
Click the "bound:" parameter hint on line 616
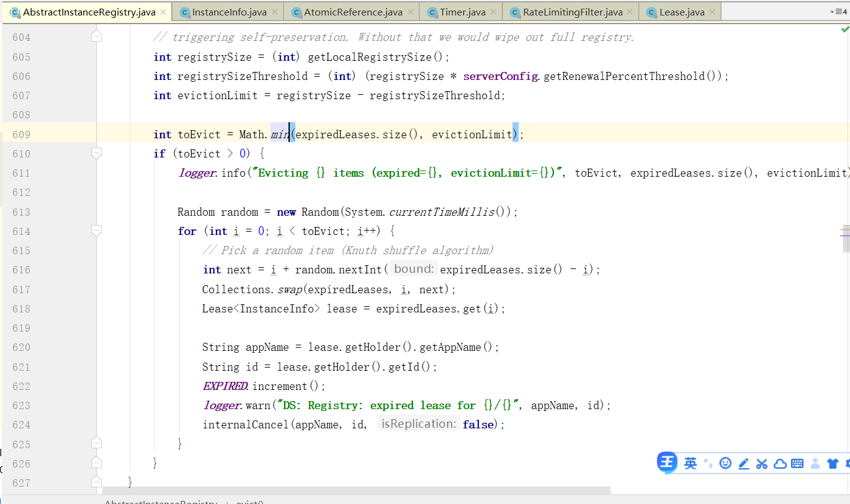(414, 269)
